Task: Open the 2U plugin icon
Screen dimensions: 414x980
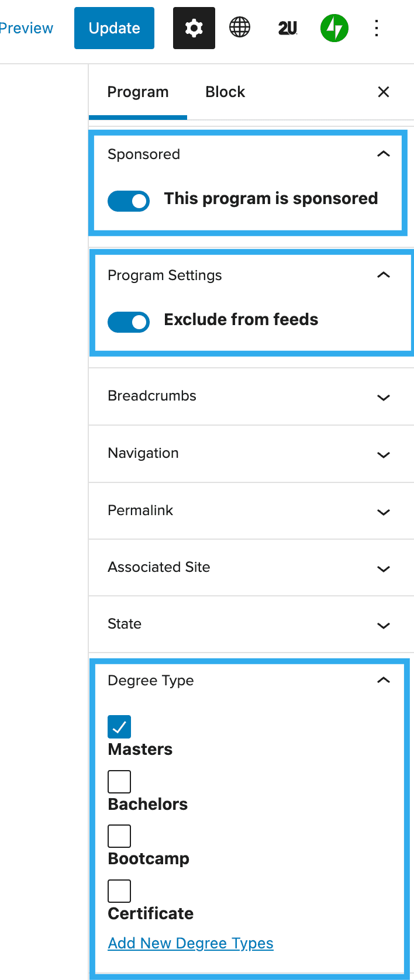Action: point(287,28)
